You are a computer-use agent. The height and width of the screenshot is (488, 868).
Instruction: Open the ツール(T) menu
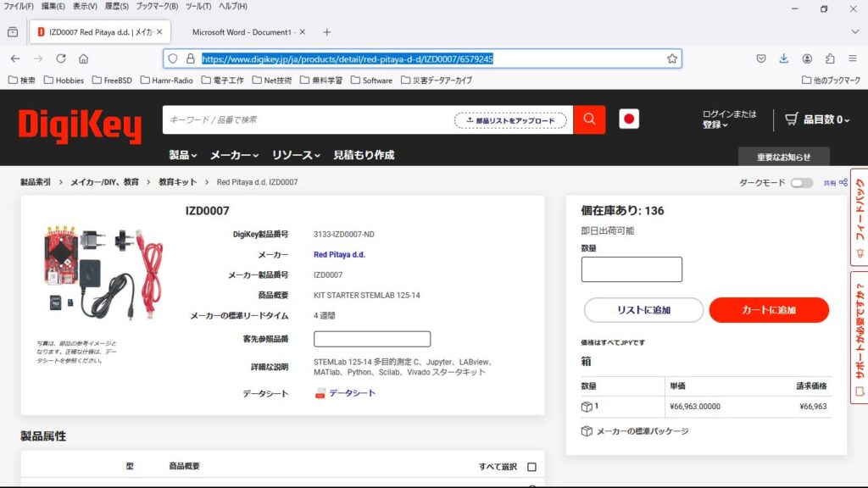[198, 6]
